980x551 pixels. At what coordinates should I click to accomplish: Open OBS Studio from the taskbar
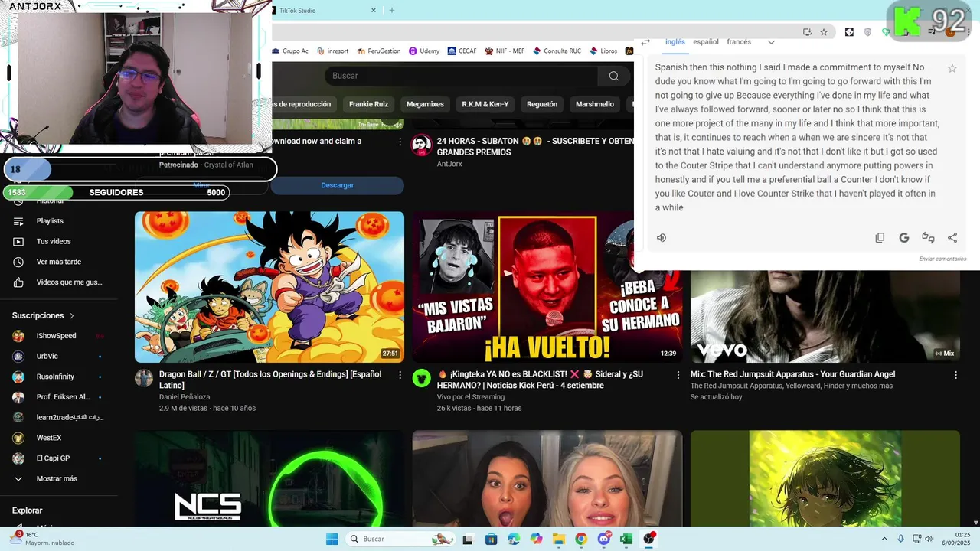click(649, 539)
